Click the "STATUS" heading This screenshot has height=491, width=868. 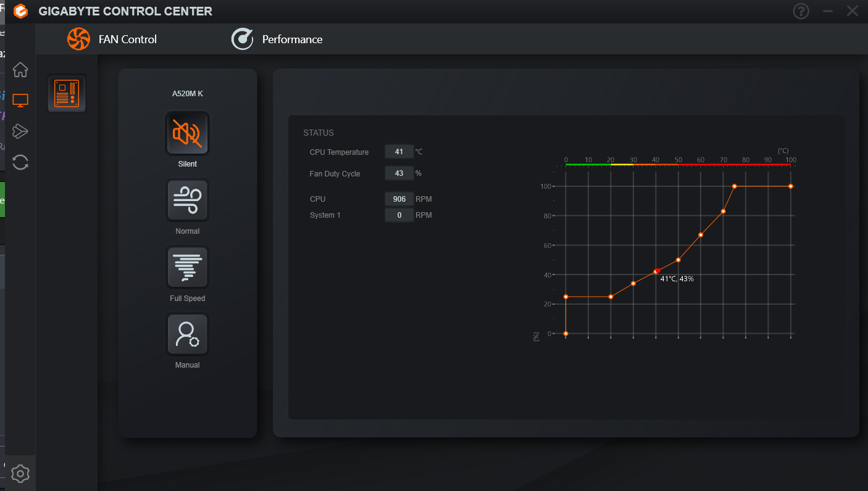point(319,133)
